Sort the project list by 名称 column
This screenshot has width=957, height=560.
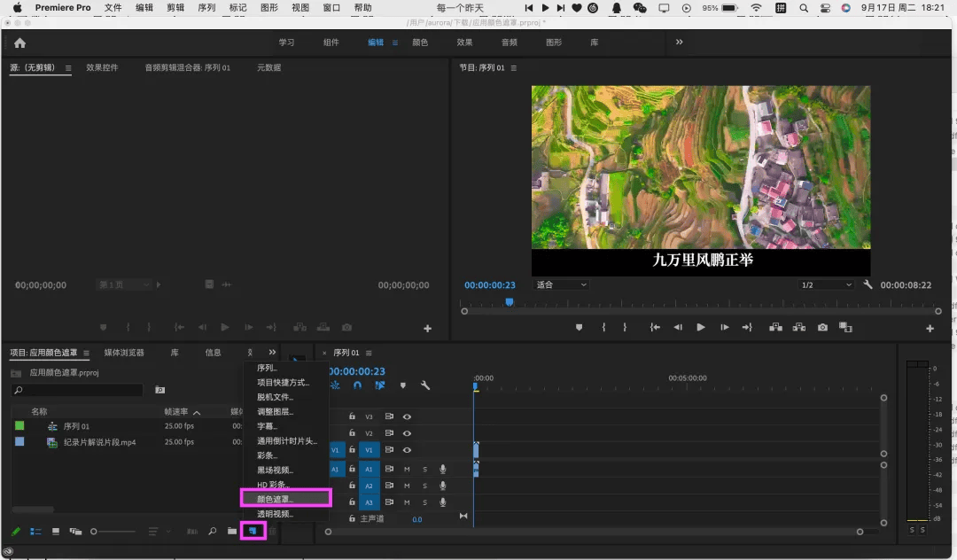39,412
